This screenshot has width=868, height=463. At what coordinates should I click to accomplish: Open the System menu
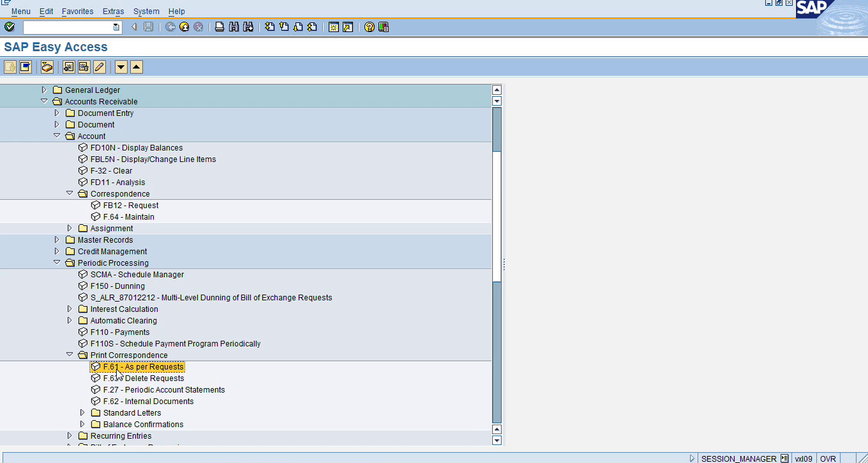coord(146,12)
